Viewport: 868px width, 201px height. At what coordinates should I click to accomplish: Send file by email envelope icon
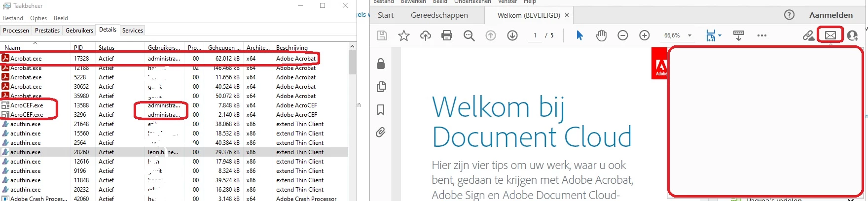(x=831, y=35)
